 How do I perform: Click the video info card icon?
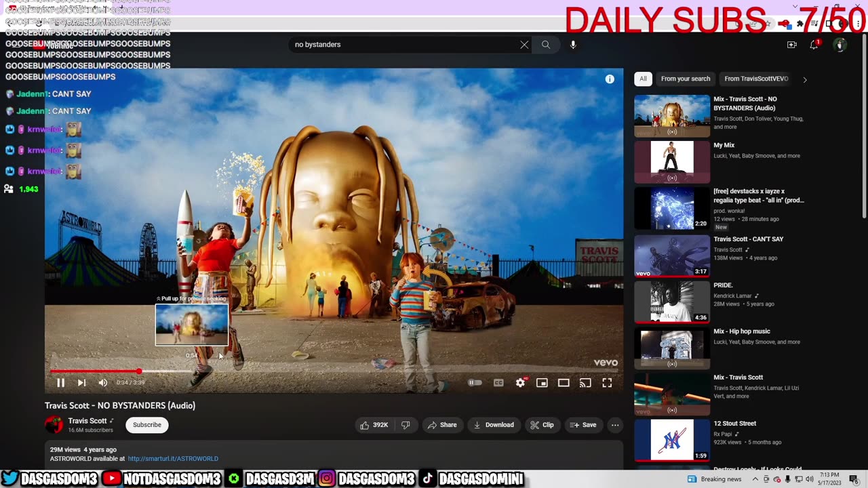[x=610, y=79]
